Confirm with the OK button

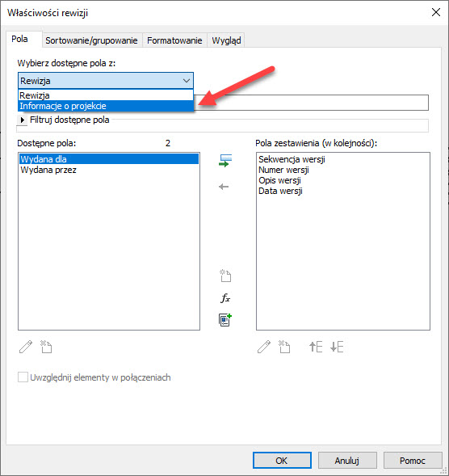point(282,461)
